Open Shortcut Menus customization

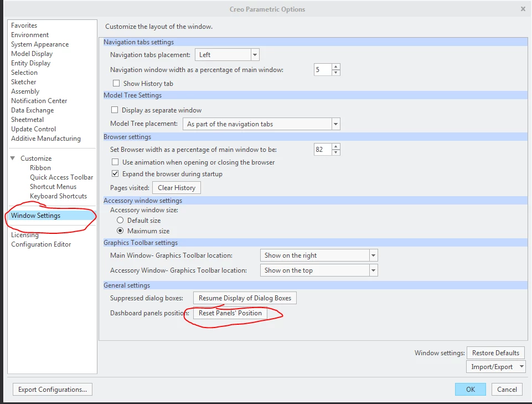(53, 187)
